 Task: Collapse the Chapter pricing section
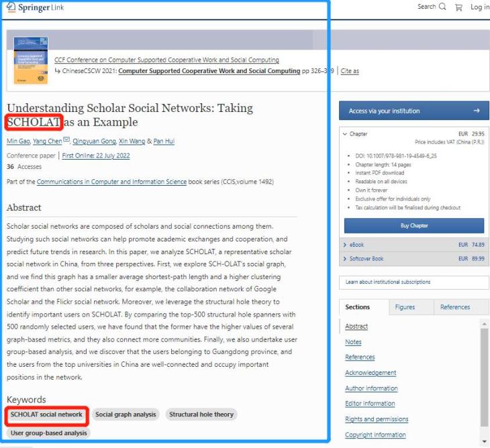coord(345,134)
